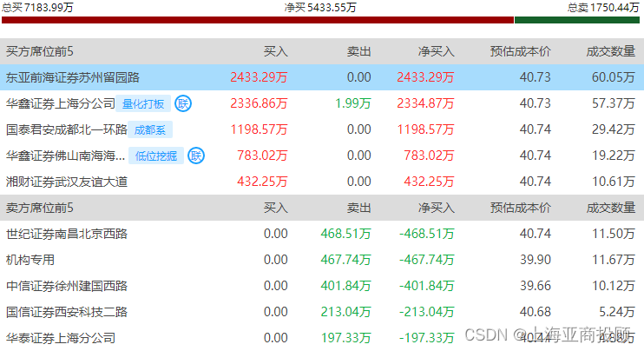Image resolution: width=644 pixels, height=351 pixels.
Task: Click 成交数量 header in buyer table
Action: [x=611, y=51]
